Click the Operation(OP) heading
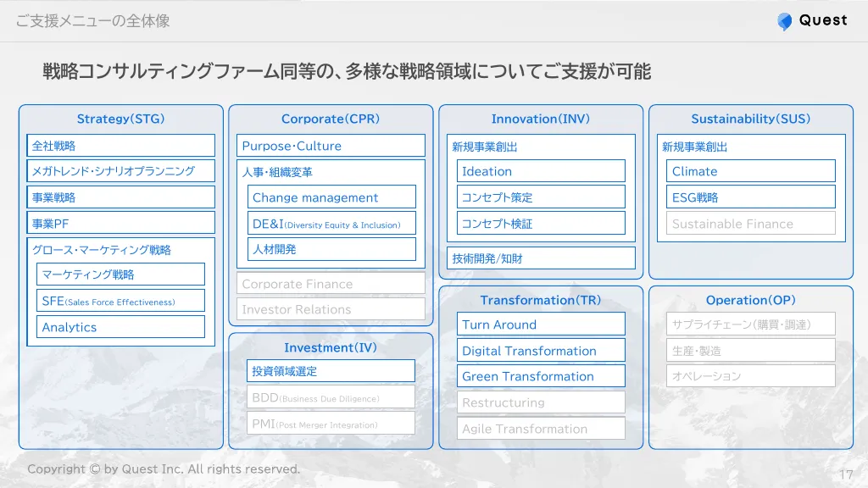 [751, 300]
